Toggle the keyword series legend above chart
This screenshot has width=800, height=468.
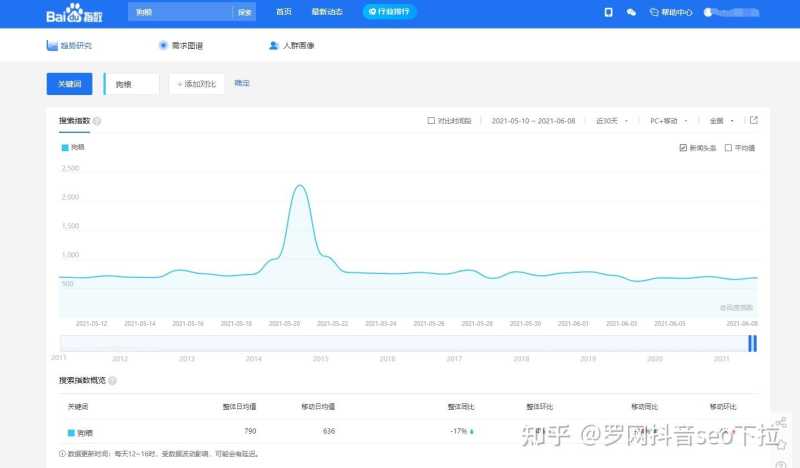coord(72,147)
